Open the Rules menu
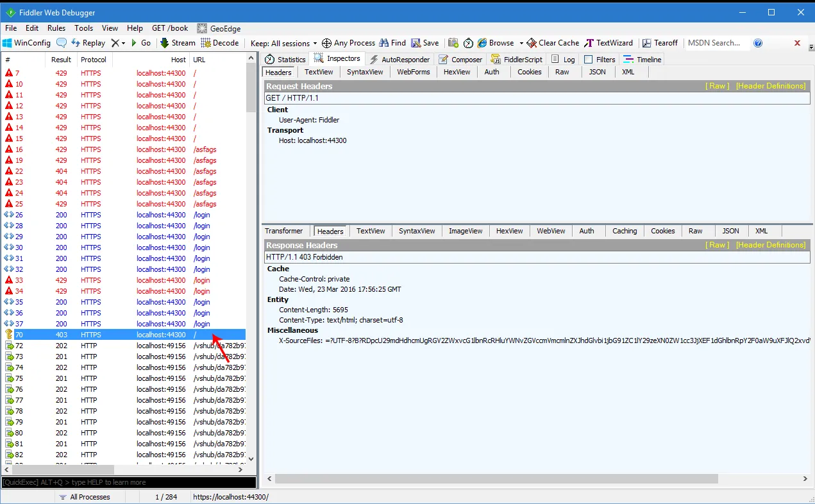Image resolution: width=815 pixels, height=504 pixels. 56,28
